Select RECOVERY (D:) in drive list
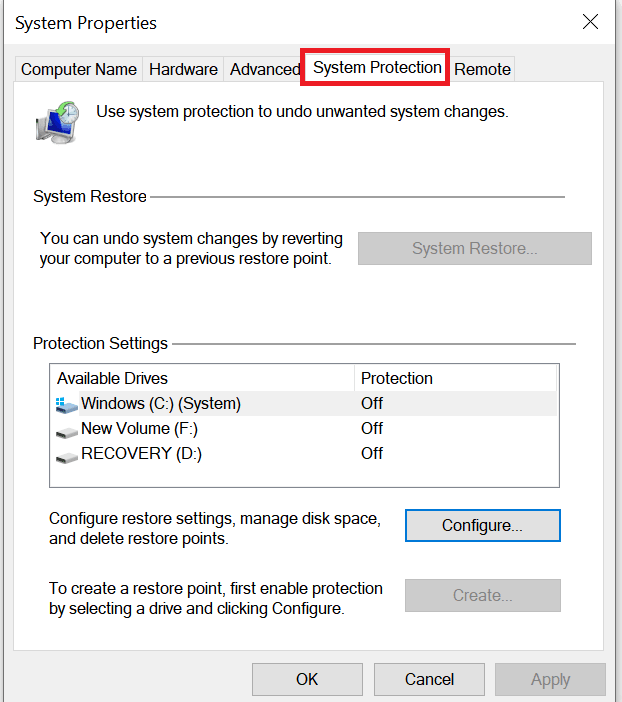 click(x=141, y=454)
